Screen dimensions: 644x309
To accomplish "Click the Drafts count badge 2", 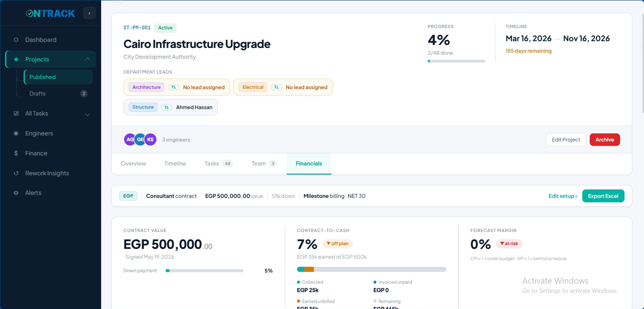I will (x=84, y=94).
